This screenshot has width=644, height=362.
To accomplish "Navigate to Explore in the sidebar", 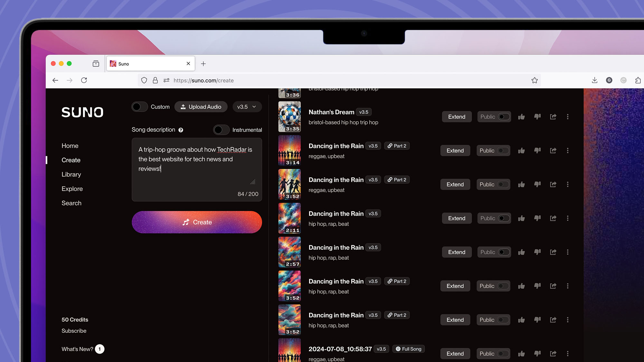I will click(x=72, y=189).
